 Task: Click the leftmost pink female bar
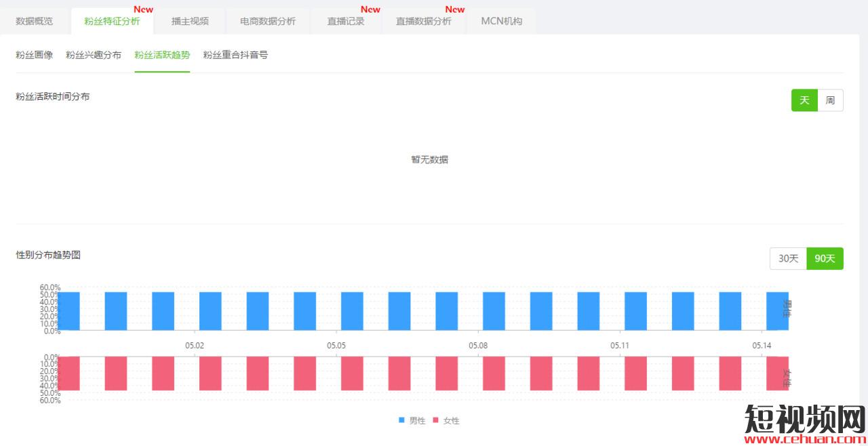(68, 373)
